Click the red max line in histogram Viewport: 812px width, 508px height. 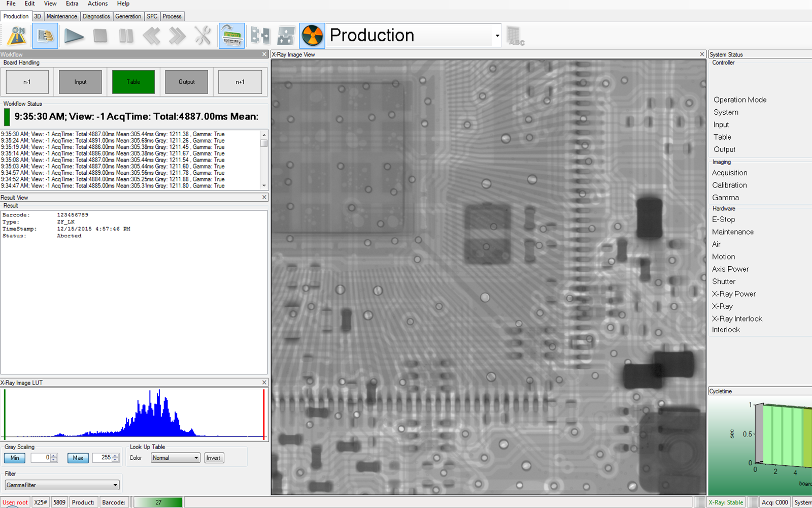[264, 414]
